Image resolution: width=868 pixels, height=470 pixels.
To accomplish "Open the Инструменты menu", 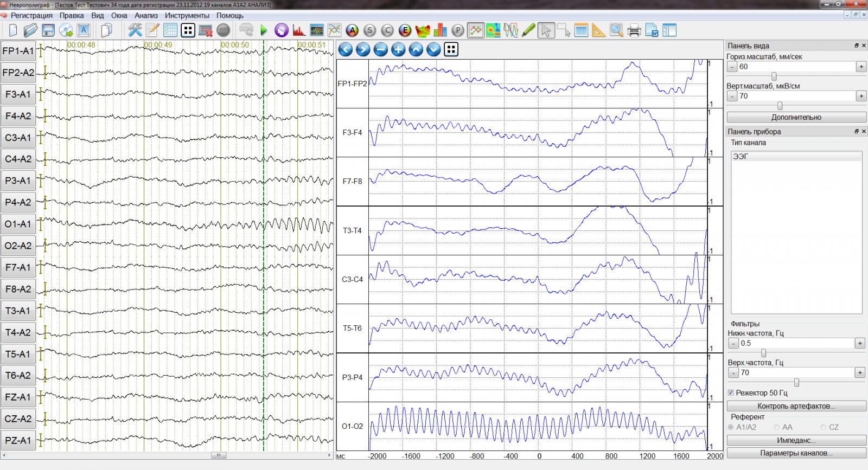I will coord(187,16).
